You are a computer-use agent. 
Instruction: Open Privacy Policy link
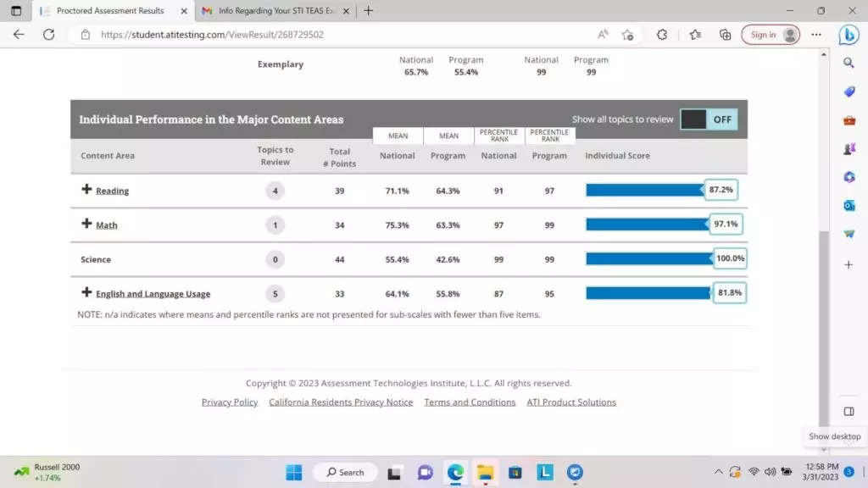click(x=230, y=402)
